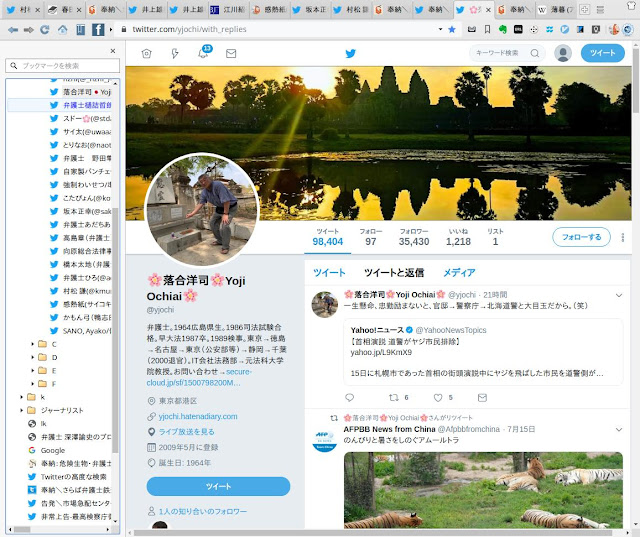640x537 pixels.
Task: Click the bookmark ribbon icon in toolbar
Action: tap(487, 29)
